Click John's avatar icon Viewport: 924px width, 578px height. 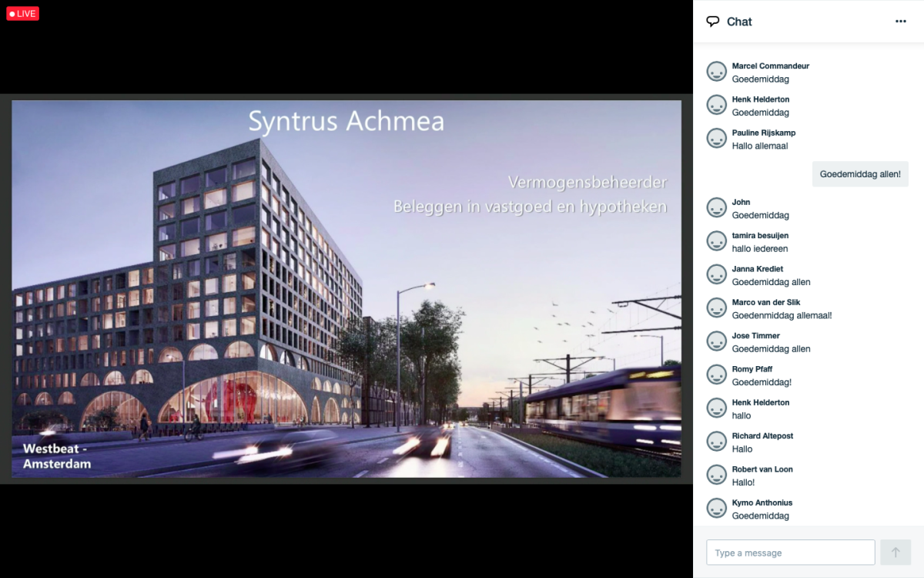point(717,208)
